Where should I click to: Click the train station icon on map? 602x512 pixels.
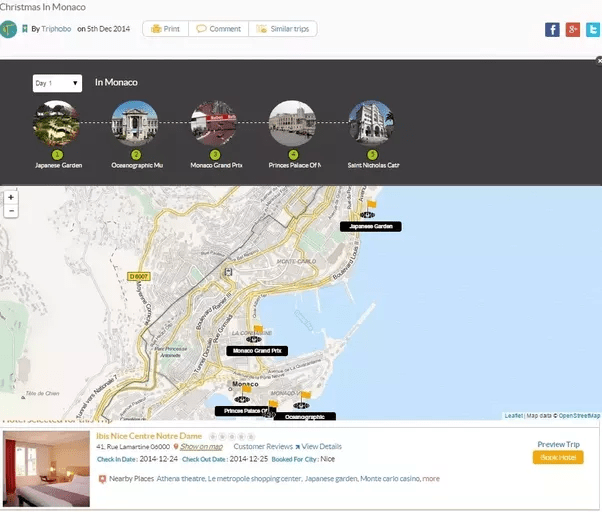click(x=228, y=272)
